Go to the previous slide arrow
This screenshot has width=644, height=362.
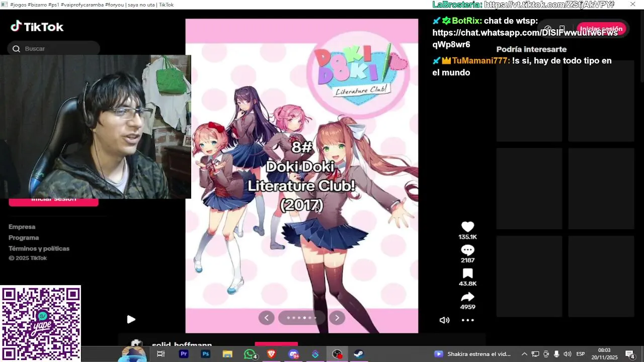[x=266, y=317]
